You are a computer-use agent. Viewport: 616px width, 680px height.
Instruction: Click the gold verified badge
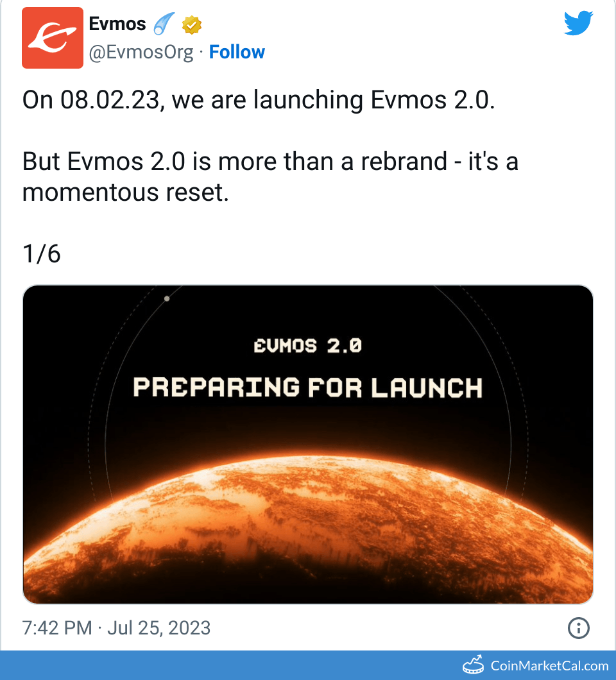[x=192, y=25]
